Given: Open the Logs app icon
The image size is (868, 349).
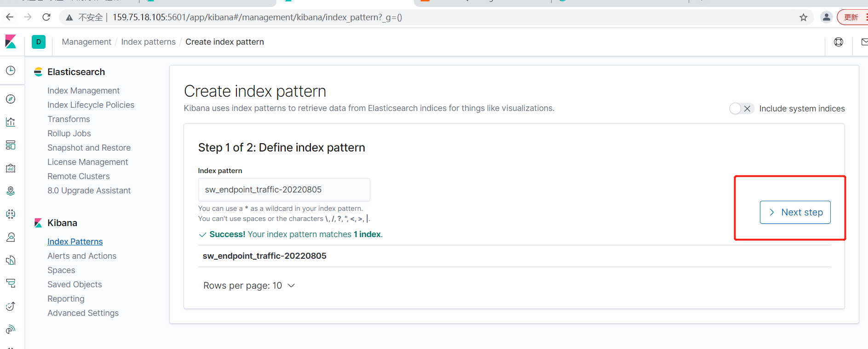Looking at the screenshot, I should click(x=11, y=260).
